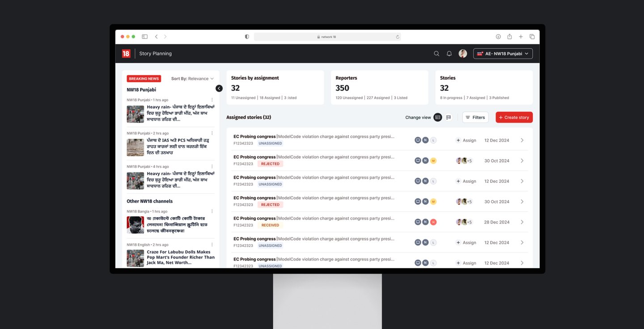This screenshot has width=644, height=329.
Task: Click the 'Change view' label
Action: [x=418, y=118]
